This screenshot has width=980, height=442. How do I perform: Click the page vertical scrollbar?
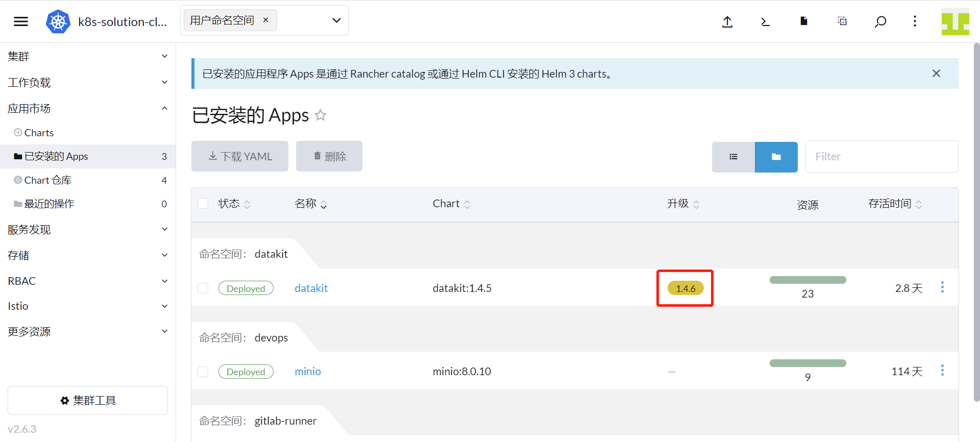pos(976,222)
